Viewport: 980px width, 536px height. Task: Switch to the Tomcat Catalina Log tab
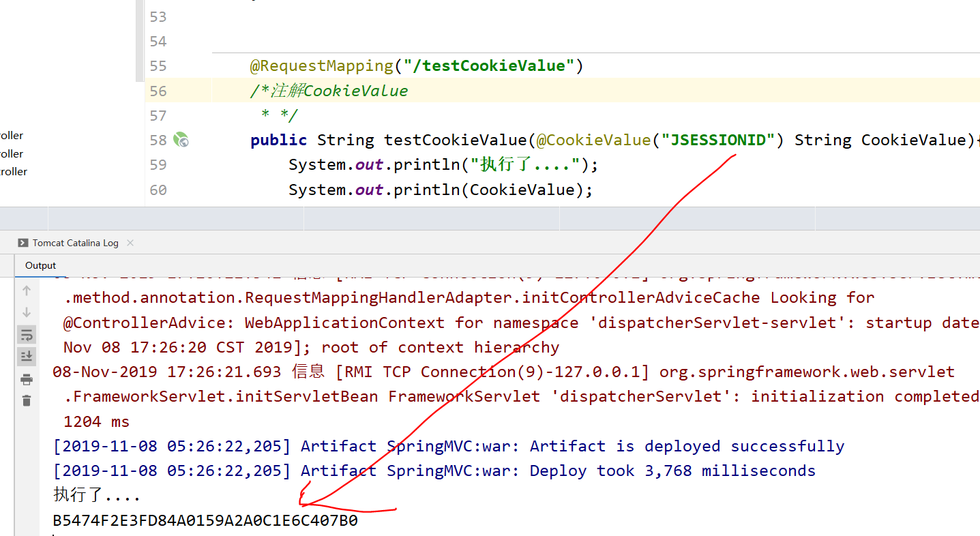click(75, 243)
